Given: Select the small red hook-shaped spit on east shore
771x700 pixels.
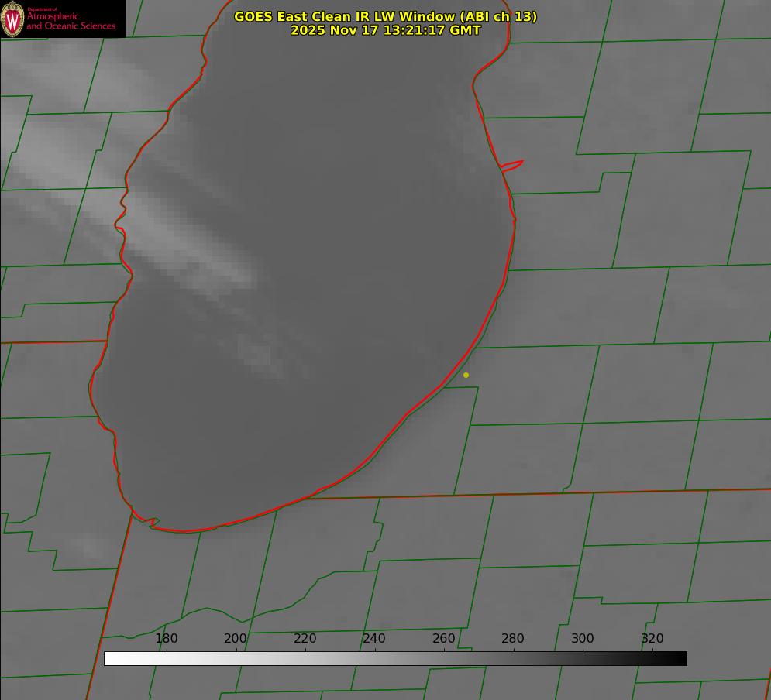Looking at the screenshot, I should click(512, 165).
